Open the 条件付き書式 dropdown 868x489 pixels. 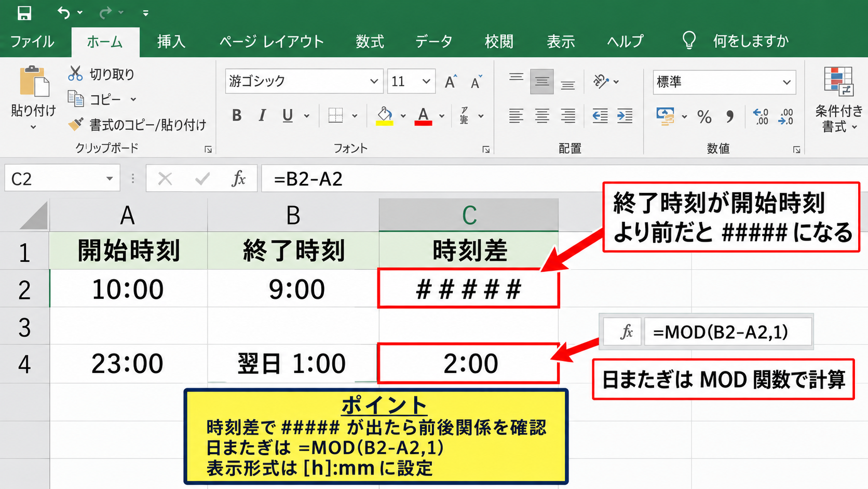pos(838,100)
